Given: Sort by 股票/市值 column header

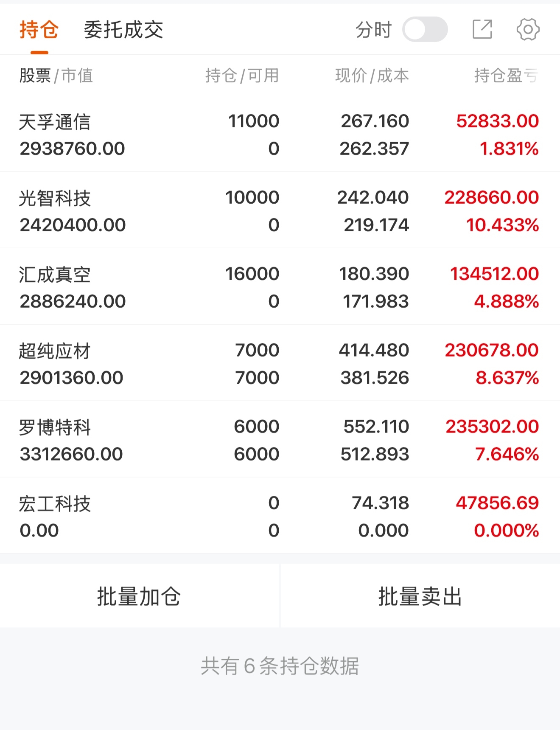Looking at the screenshot, I should click(x=56, y=76).
